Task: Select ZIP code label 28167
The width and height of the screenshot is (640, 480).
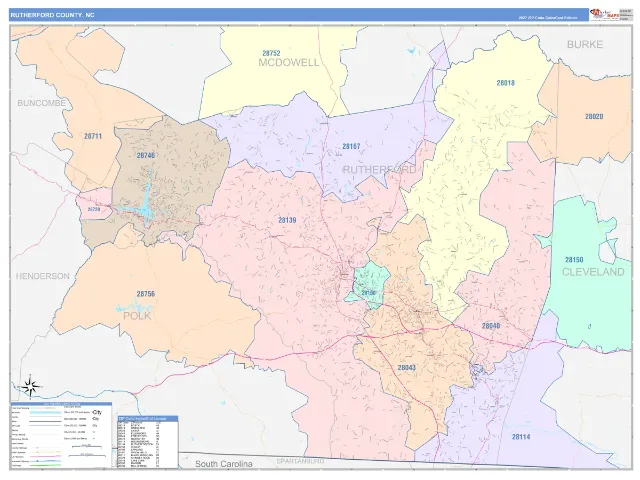Action: click(351, 146)
